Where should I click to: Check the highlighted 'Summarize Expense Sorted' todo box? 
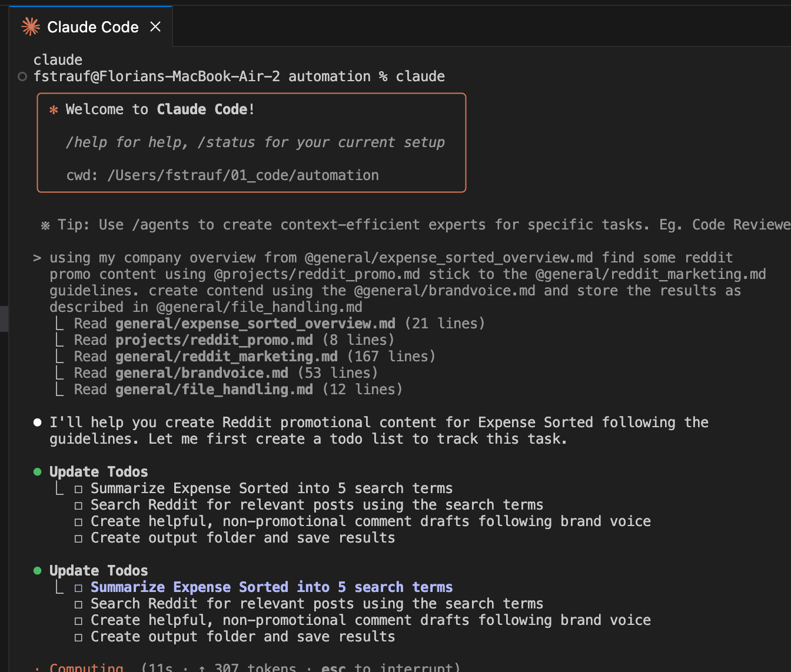tap(78, 588)
